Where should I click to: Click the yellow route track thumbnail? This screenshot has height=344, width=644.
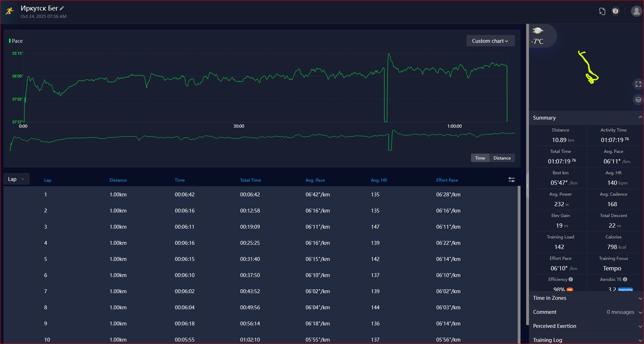point(588,67)
